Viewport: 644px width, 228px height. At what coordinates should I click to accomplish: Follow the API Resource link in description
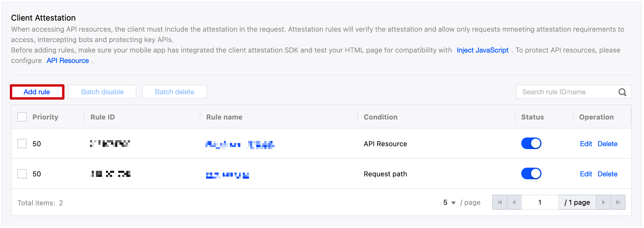(x=68, y=61)
